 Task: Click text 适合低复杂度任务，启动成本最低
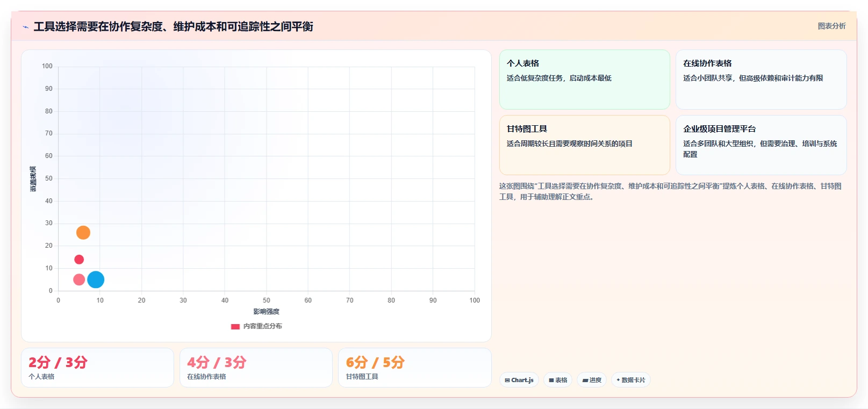[x=559, y=78]
